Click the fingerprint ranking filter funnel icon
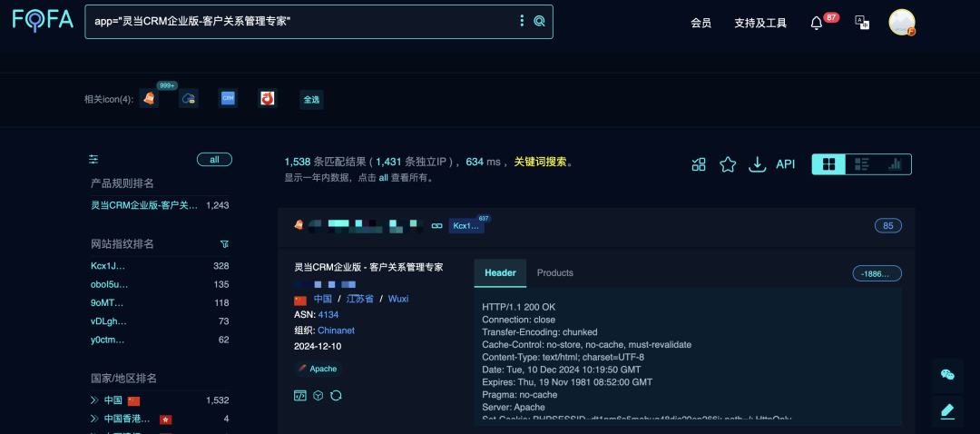This screenshot has width=980, height=434. (x=224, y=243)
